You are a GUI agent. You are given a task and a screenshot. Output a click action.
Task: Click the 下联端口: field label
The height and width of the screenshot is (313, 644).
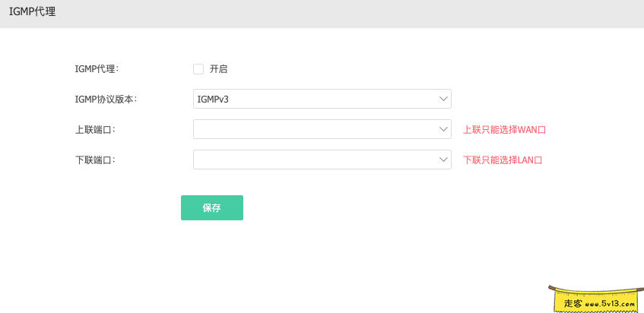click(x=95, y=160)
